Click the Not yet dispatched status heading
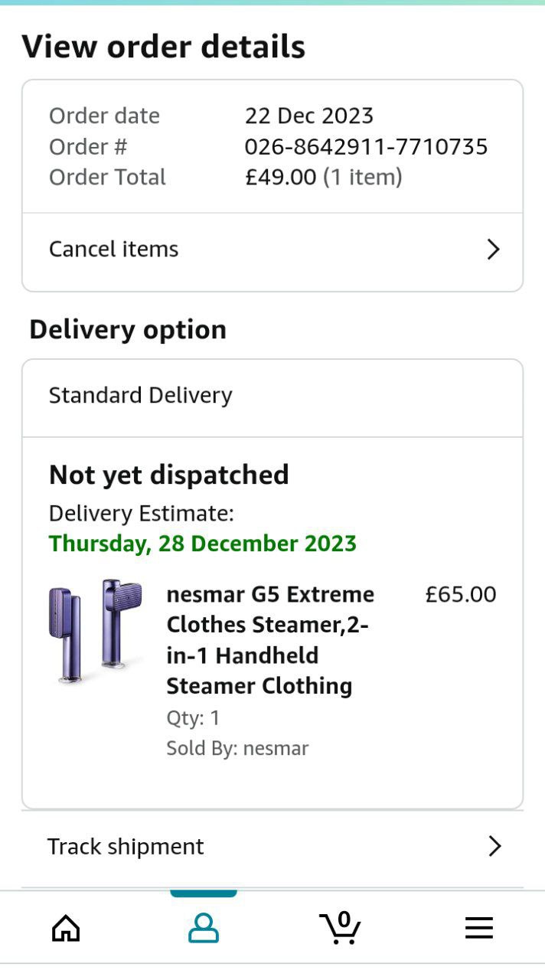Screen dimensions: 545x980 click(169, 475)
